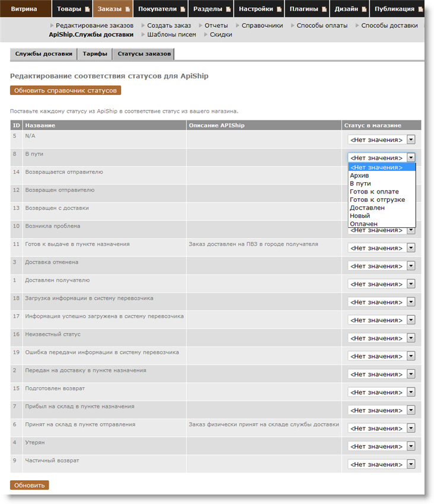Open dropdown for Ошибка передачи информации row
This screenshot has height=504, width=434.
(381, 356)
